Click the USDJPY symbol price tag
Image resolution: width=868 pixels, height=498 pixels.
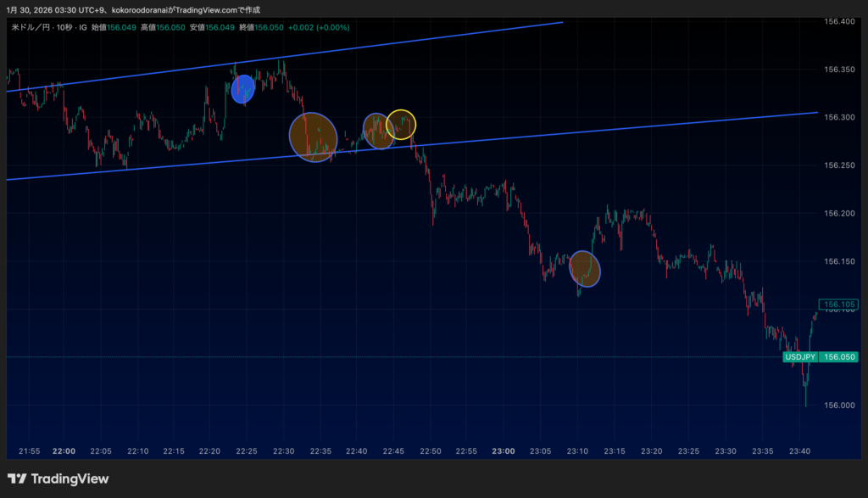click(x=799, y=357)
